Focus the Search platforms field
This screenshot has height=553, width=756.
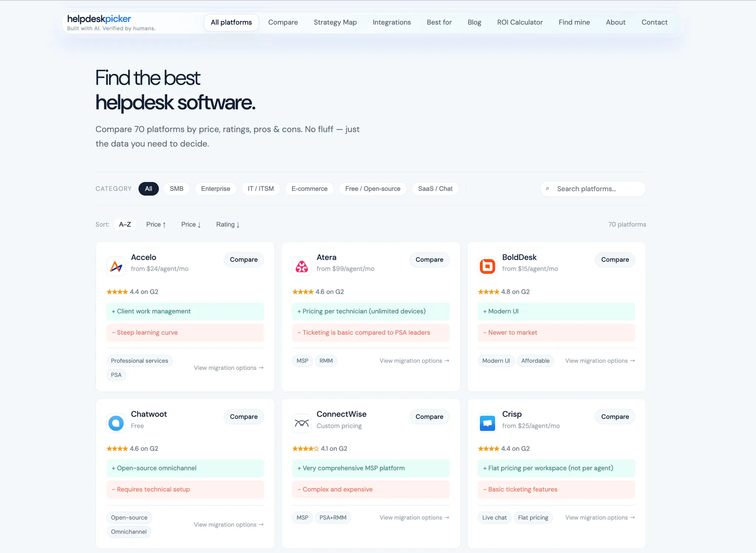pyautogui.click(x=593, y=189)
